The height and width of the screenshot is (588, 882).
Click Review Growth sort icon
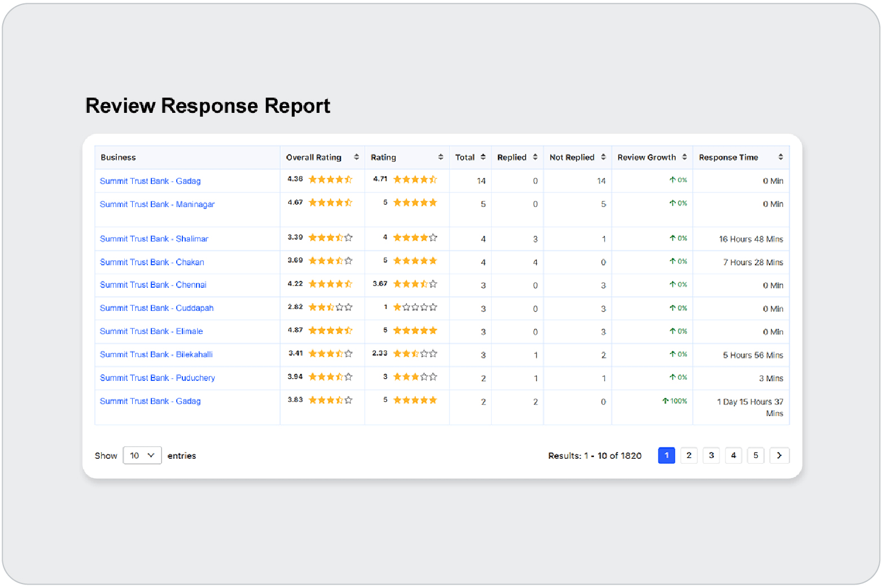pos(684,157)
